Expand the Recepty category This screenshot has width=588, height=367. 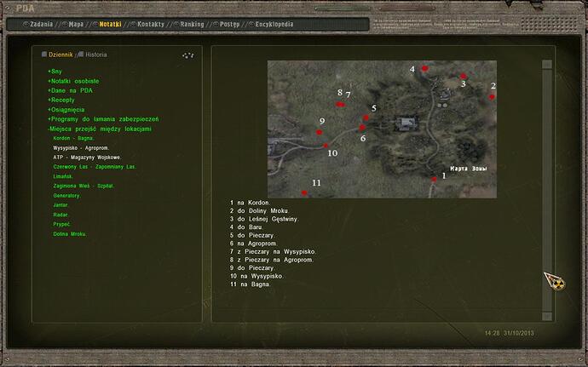61,100
